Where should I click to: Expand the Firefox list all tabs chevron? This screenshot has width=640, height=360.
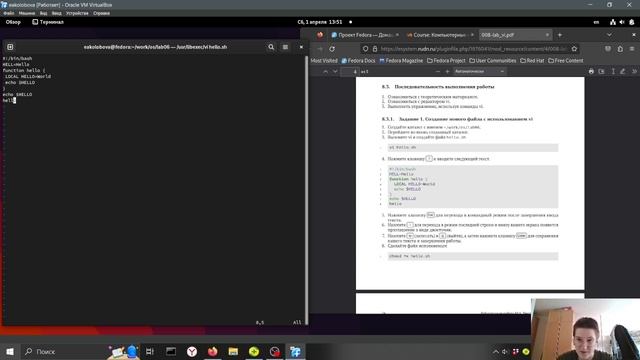coord(609,35)
